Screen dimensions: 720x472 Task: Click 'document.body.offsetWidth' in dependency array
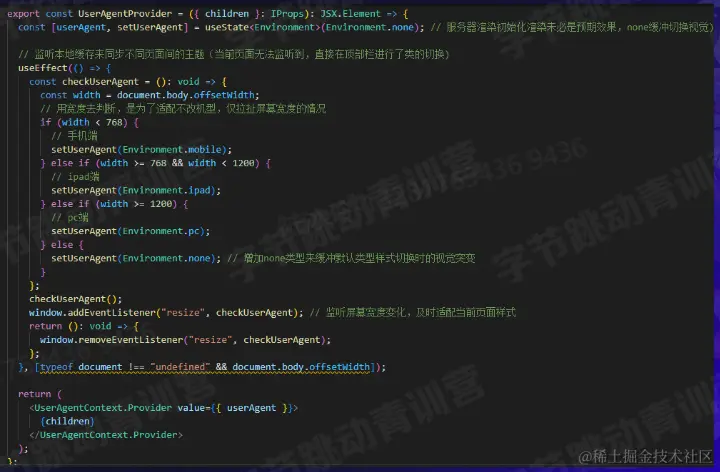click(301, 367)
